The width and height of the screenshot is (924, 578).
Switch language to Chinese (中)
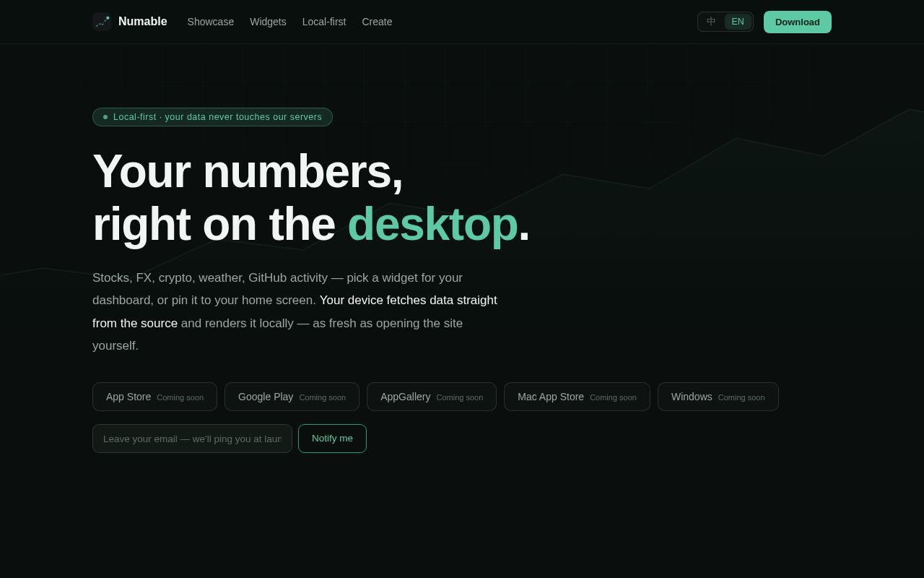[711, 22]
